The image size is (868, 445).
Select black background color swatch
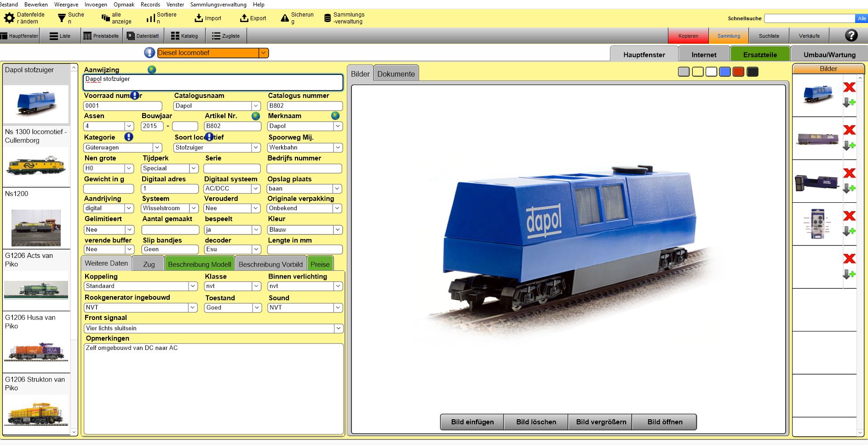tap(753, 72)
